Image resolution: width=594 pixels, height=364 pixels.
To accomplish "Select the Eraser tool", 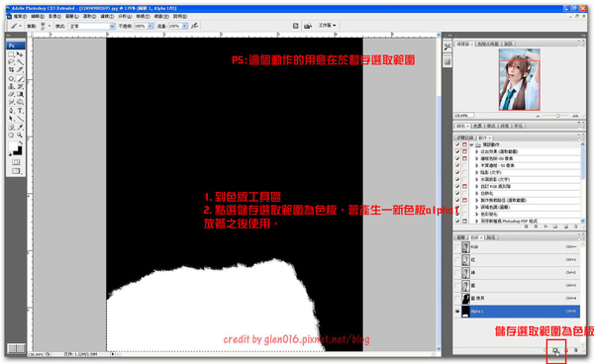I will [x=11, y=94].
